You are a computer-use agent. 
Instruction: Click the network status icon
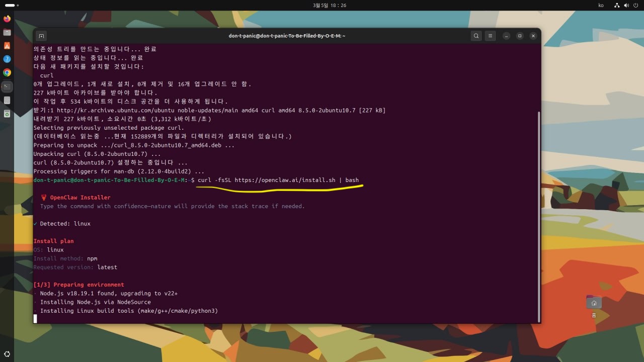pos(617,5)
